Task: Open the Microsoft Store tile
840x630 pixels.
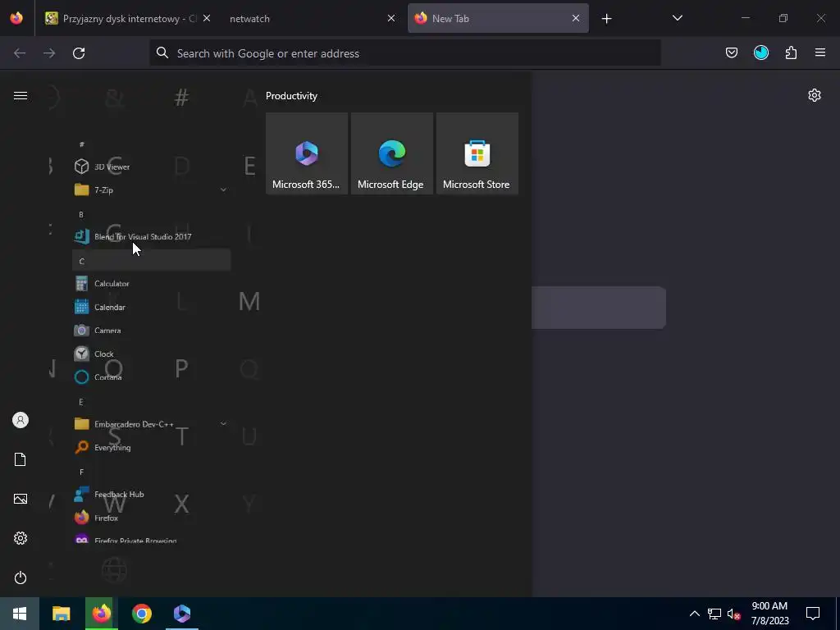Action: click(x=477, y=153)
